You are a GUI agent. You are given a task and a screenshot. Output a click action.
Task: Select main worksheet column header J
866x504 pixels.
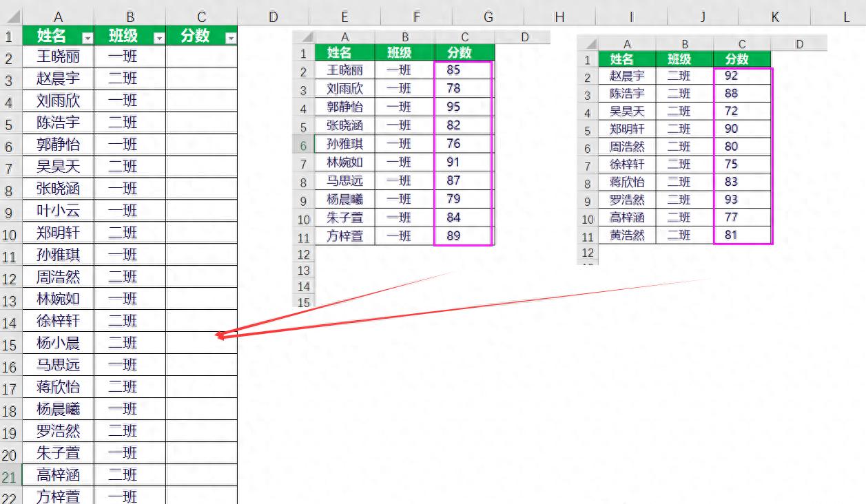click(703, 17)
